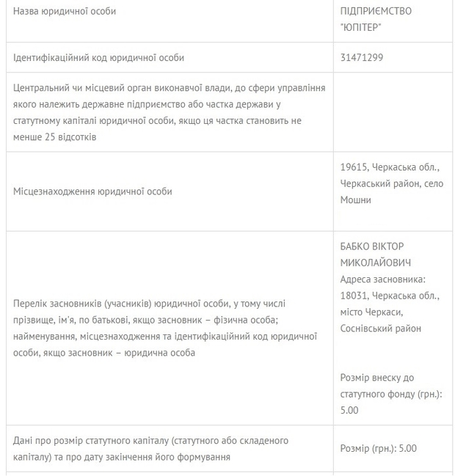This screenshot has height=476, width=455.
Task: Click 'Ідентифікаційний код юридичної особи' label
Action: tap(98, 58)
